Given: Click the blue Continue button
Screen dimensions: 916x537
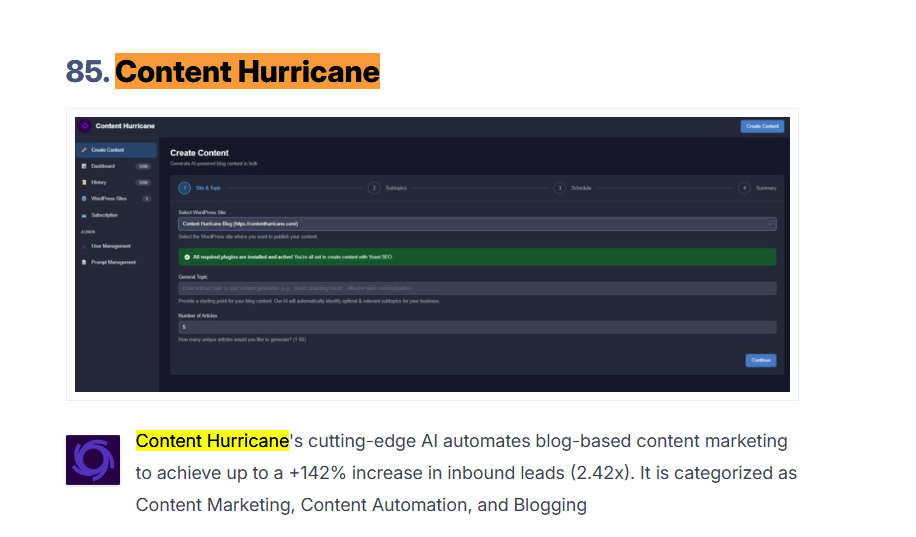Looking at the screenshot, I should [x=761, y=360].
